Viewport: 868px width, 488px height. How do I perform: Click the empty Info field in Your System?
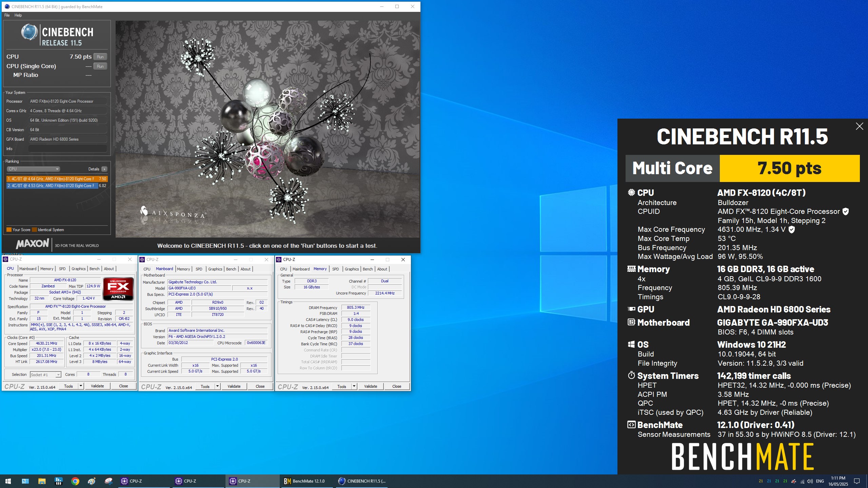click(68, 148)
